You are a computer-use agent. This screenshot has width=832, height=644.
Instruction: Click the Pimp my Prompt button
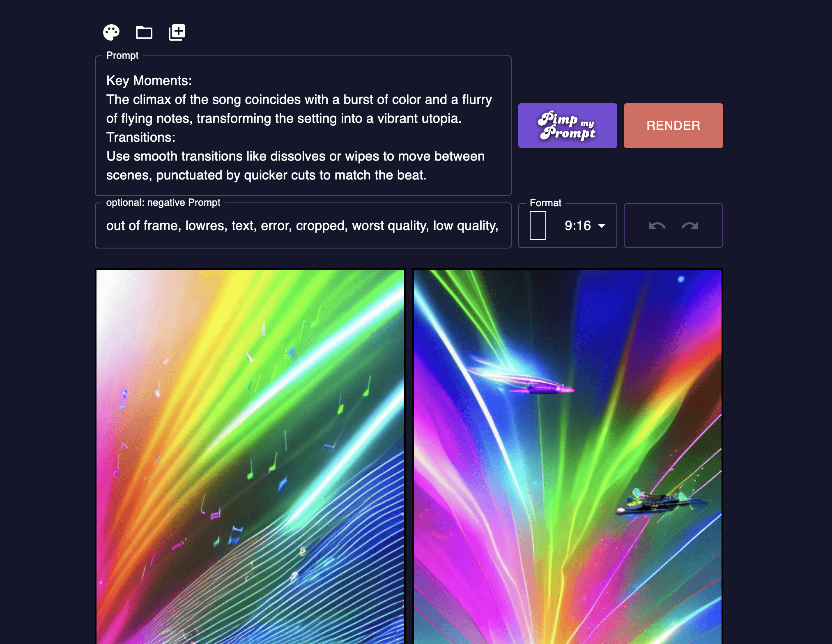click(x=568, y=126)
